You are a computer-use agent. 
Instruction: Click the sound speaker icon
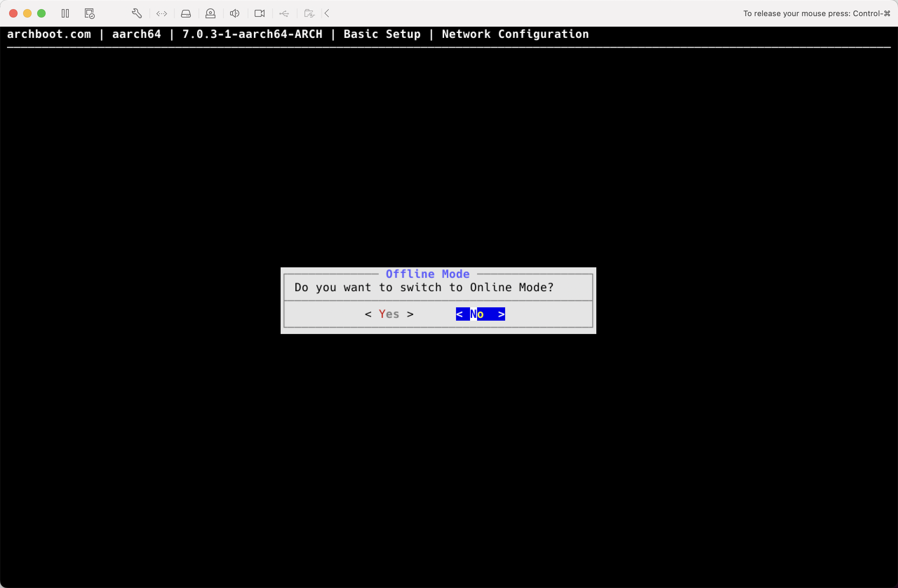point(235,14)
